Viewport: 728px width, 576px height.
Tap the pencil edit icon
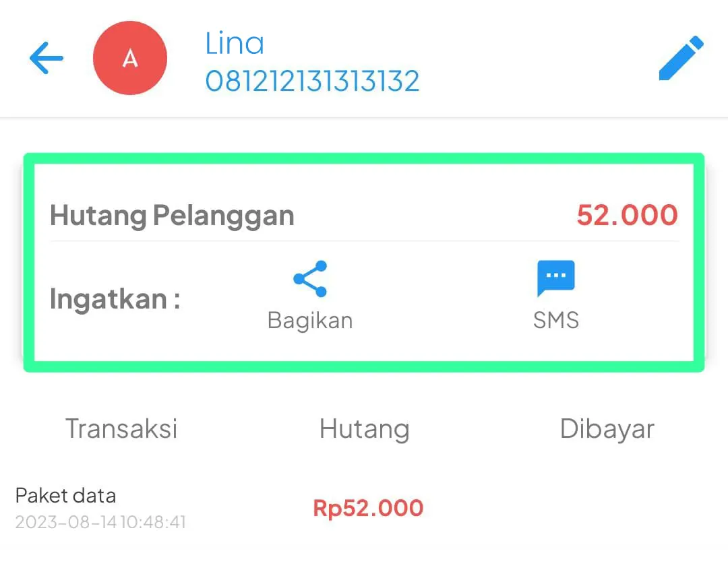pyautogui.click(x=681, y=59)
